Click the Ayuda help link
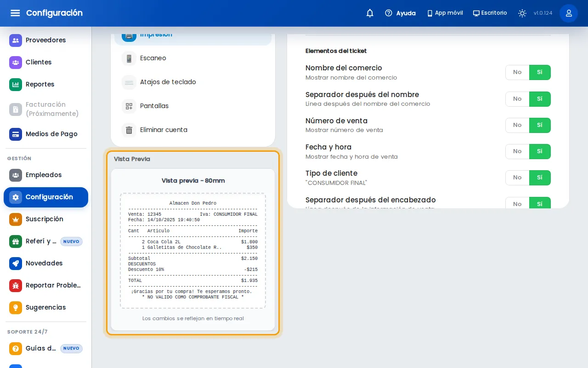The height and width of the screenshot is (368, 588). coord(400,13)
